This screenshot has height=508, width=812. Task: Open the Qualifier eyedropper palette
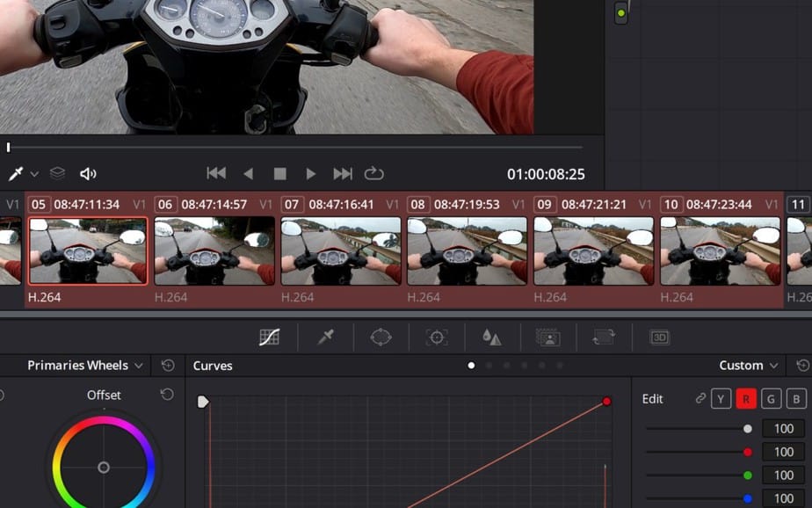click(326, 337)
